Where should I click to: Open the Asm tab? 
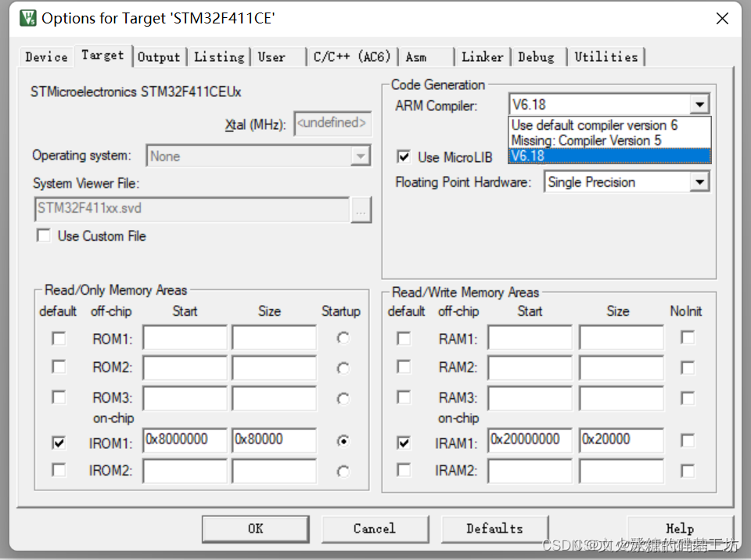(x=426, y=57)
